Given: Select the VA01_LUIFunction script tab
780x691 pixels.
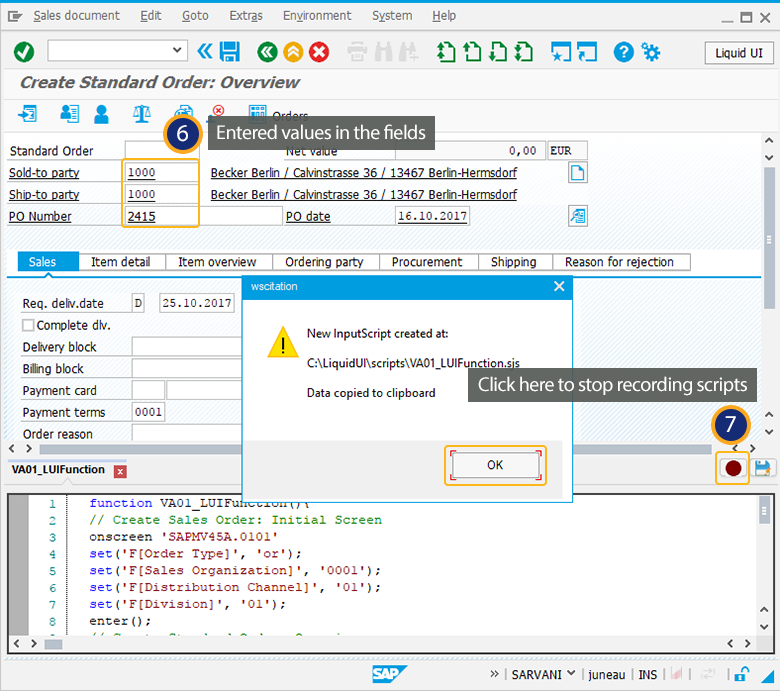Looking at the screenshot, I should (x=58, y=470).
